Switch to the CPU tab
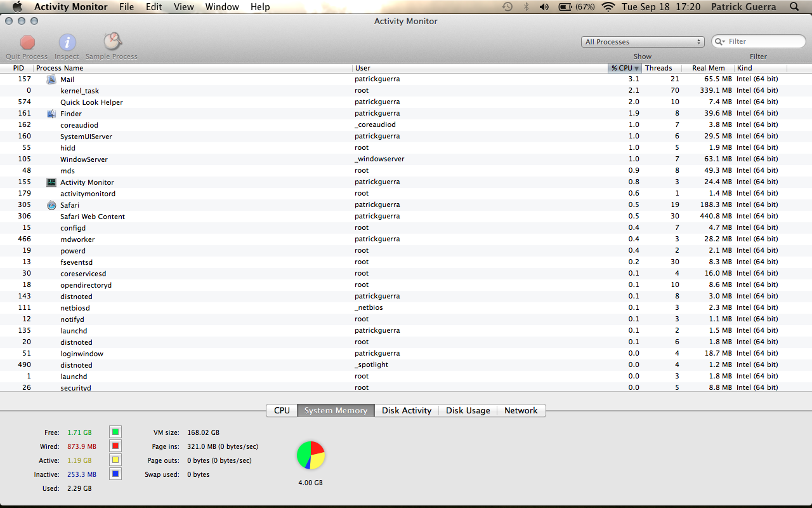This screenshot has width=812, height=508. pyautogui.click(x=282, y=410)
